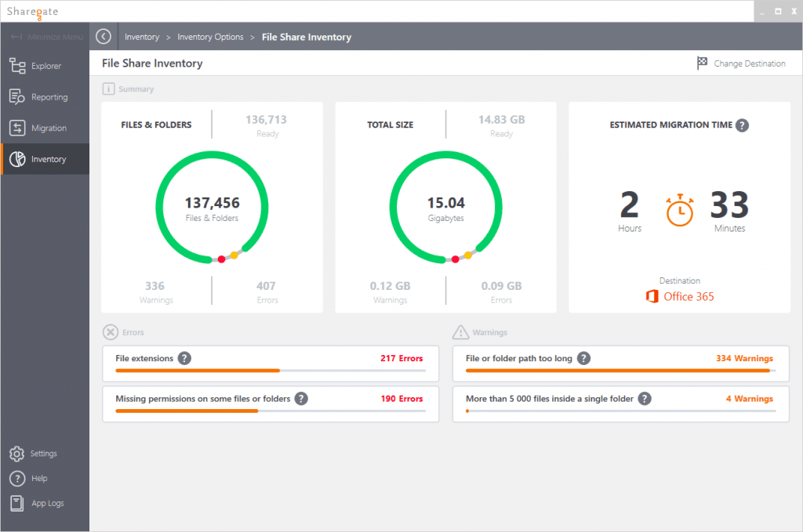The image size is (803, 532).
Task: Click the back chevron beside the breadcrumb
Action: tap(103, 36)
